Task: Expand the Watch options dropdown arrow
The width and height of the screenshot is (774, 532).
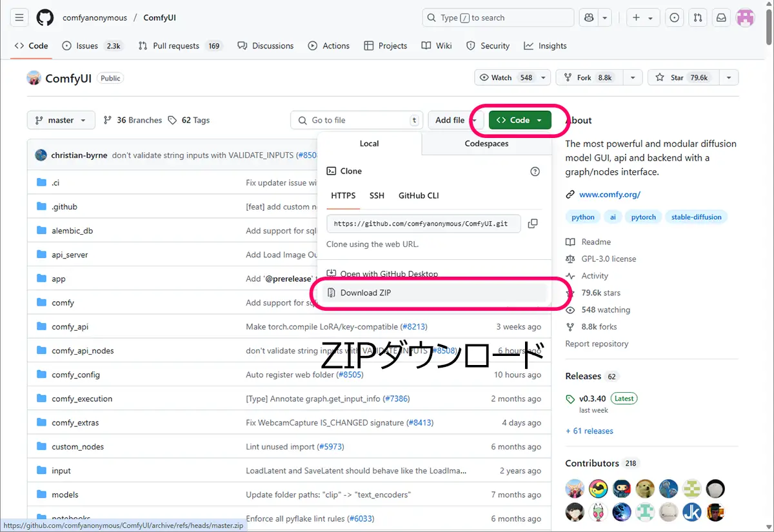Action: [545, 77]
